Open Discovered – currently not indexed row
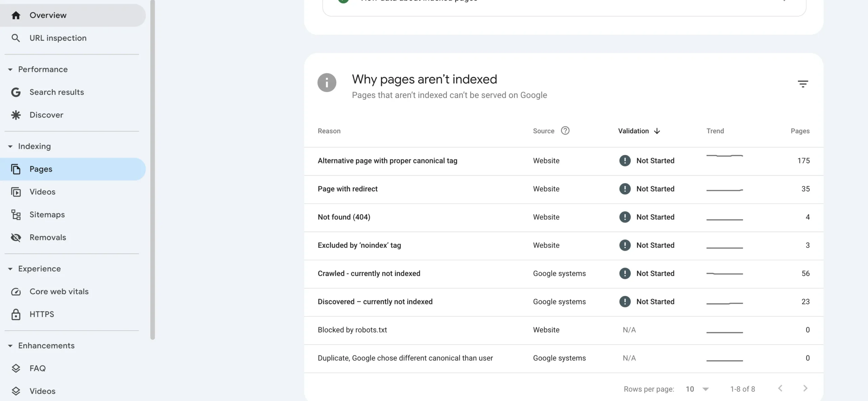Viewport: 868px width, 401px height. [564, 302]
